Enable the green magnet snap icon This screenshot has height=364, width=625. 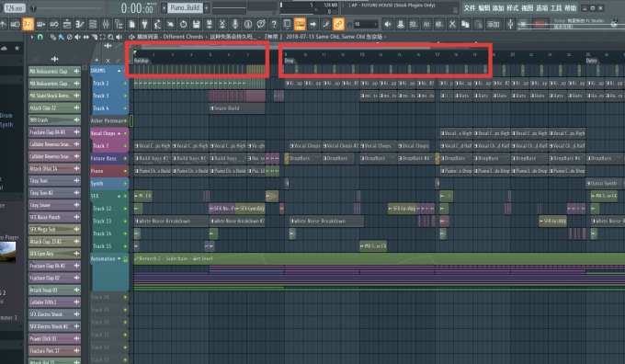point(40,37)
